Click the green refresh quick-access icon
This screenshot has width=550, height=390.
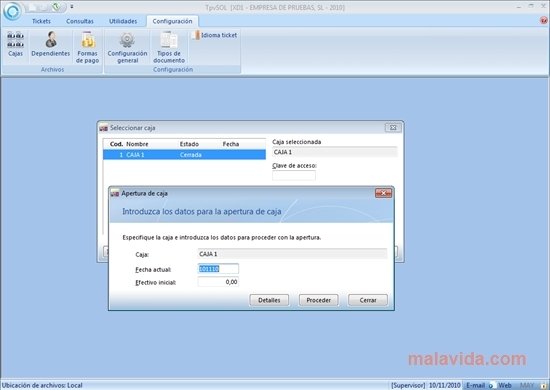pyautogui.click(x=56, y=6)
